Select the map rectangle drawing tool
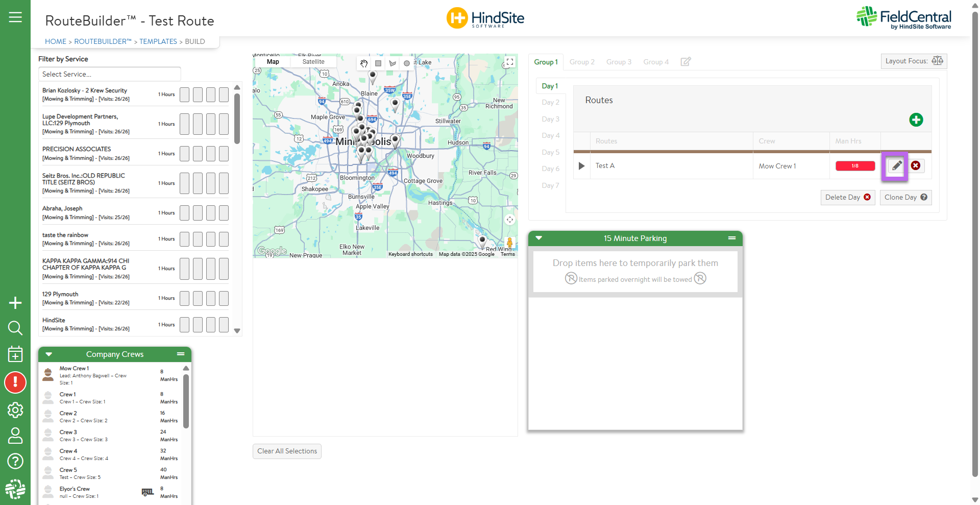The height and width of the screenshot is (505, 980). 378,63
